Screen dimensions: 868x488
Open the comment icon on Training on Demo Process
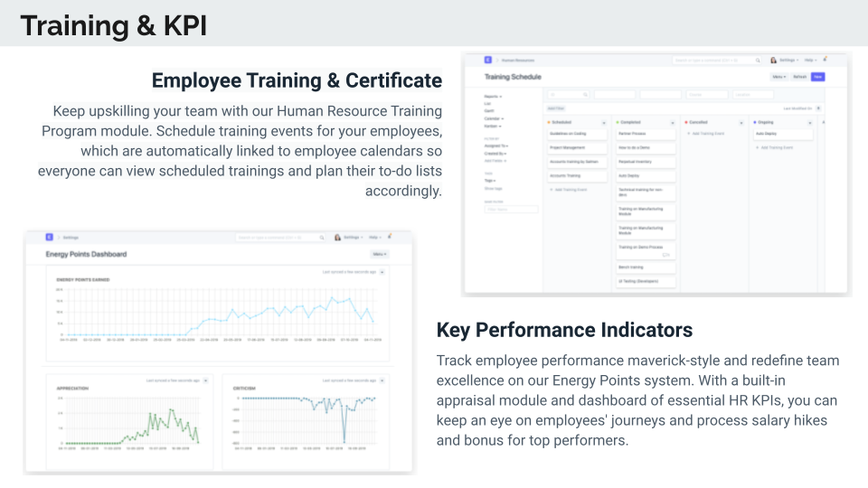pyautogui.click(x=666, y=255)
